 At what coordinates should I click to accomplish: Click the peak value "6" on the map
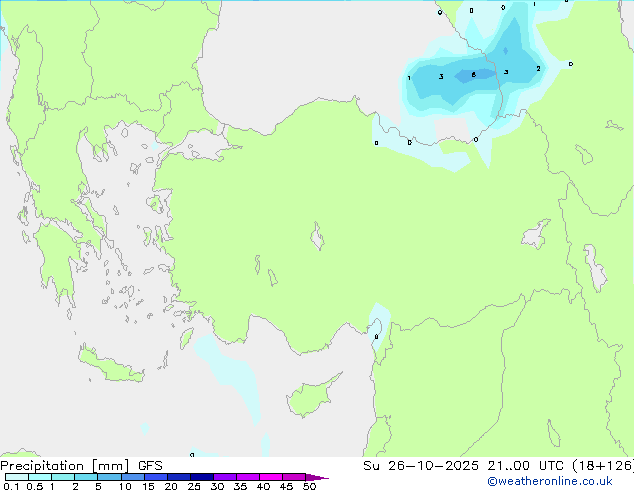473,75
